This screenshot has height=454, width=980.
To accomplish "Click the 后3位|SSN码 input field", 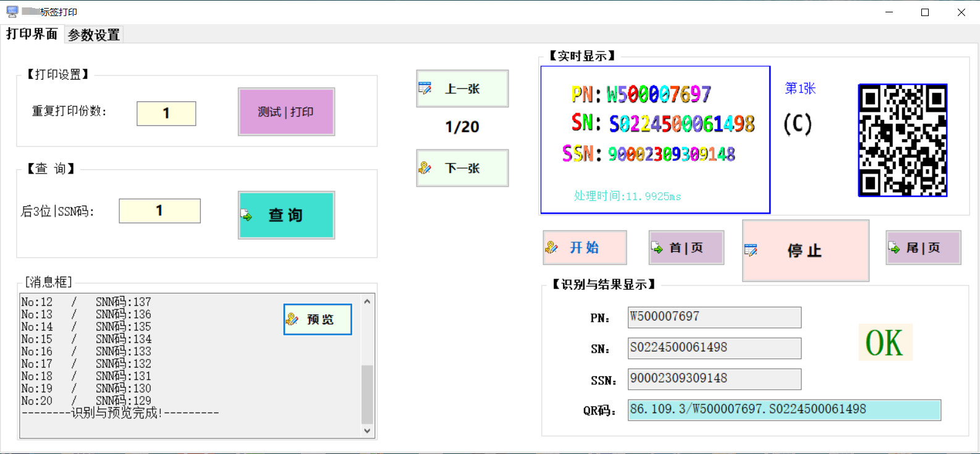I will pos(159,211).
